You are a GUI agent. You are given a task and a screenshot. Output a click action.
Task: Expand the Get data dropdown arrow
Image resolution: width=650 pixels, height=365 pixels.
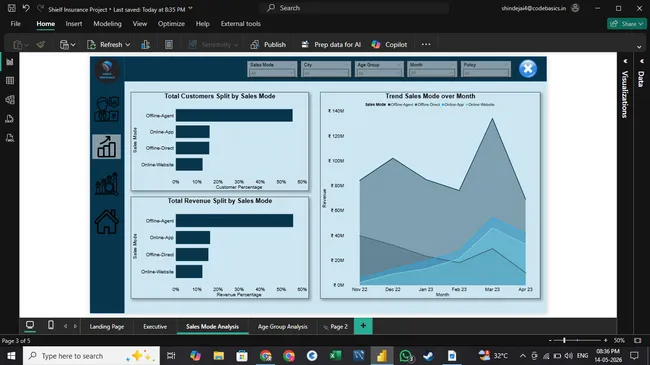(73, 45)
